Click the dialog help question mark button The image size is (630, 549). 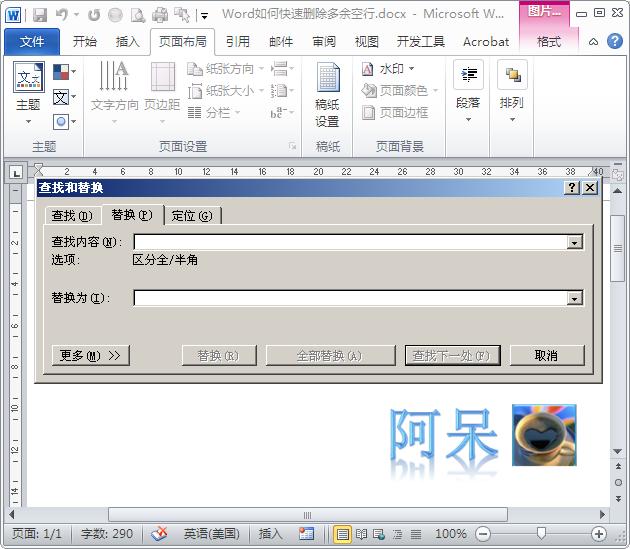572,187
